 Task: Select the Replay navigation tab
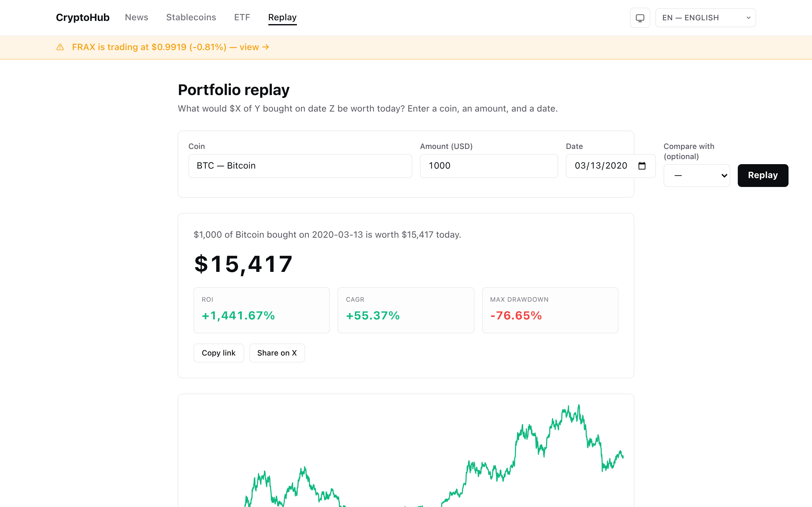(282, 17)
